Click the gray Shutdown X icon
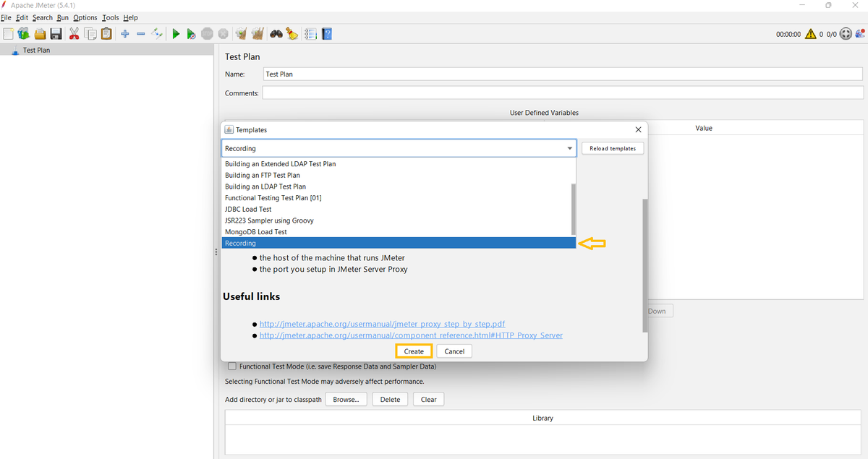This screenshot has width=868, height=459. click(224, 34)
